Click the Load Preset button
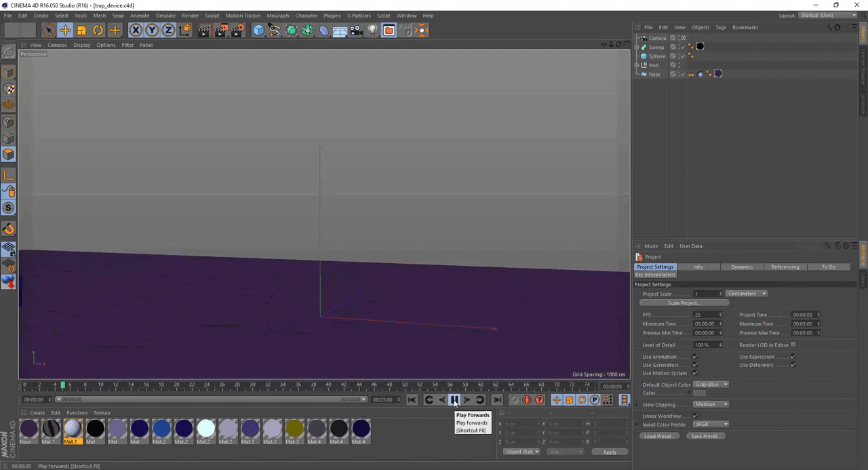Viewport: 868px width, 470px height. pyautogui.click(x=659, y=436)
